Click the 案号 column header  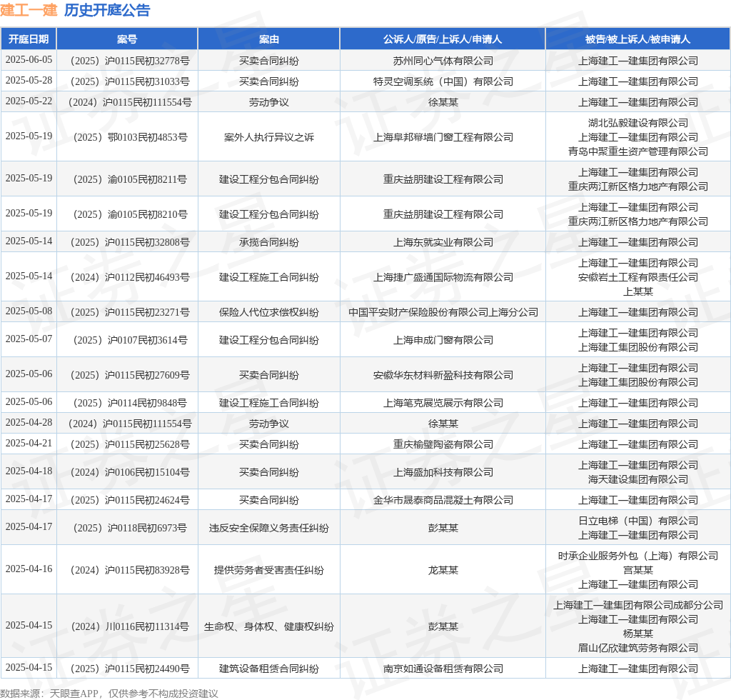pyautogui.click(x=127, y=39)
